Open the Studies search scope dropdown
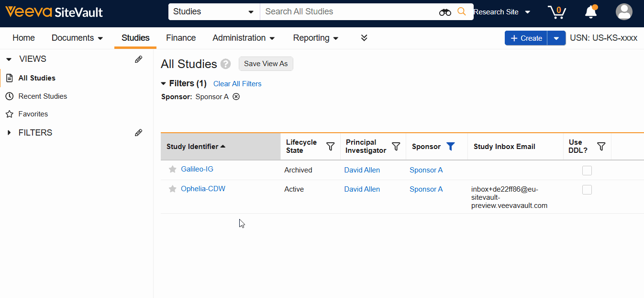644x298 pixels. pyautogui.click(x=213, y=12)
